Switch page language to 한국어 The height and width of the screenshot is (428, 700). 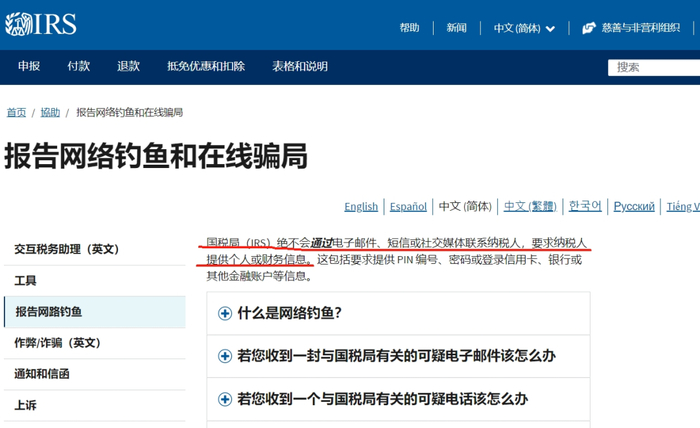(585, 206)
